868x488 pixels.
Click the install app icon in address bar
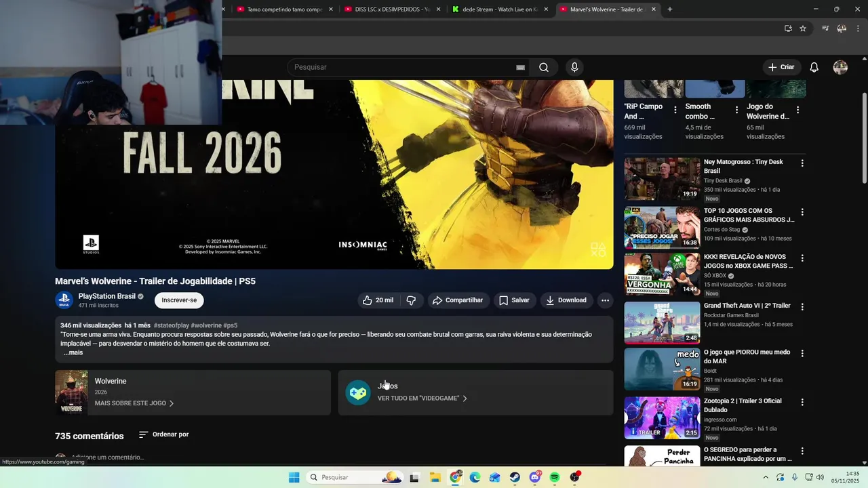(788, 28)
